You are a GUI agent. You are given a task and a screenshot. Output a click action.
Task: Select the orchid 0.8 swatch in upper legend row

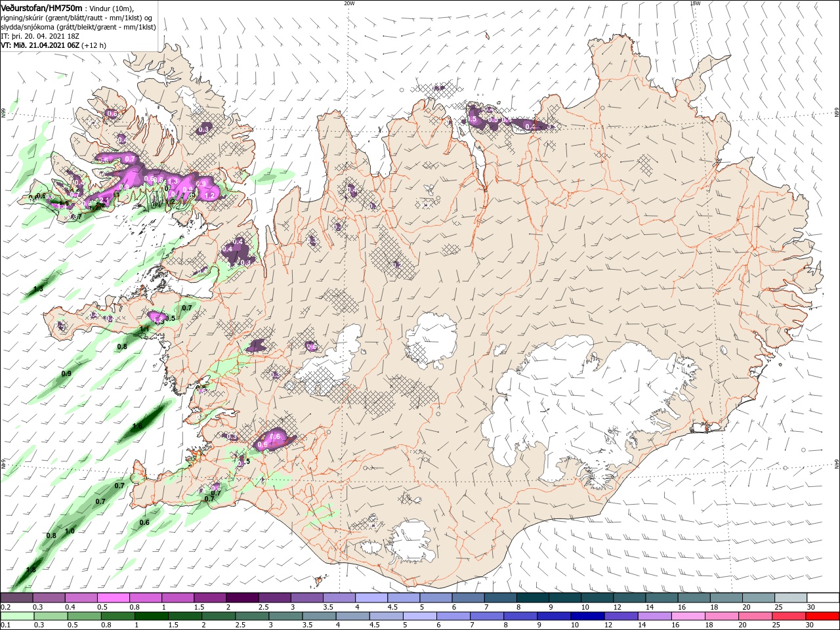[x=146, y=597]
